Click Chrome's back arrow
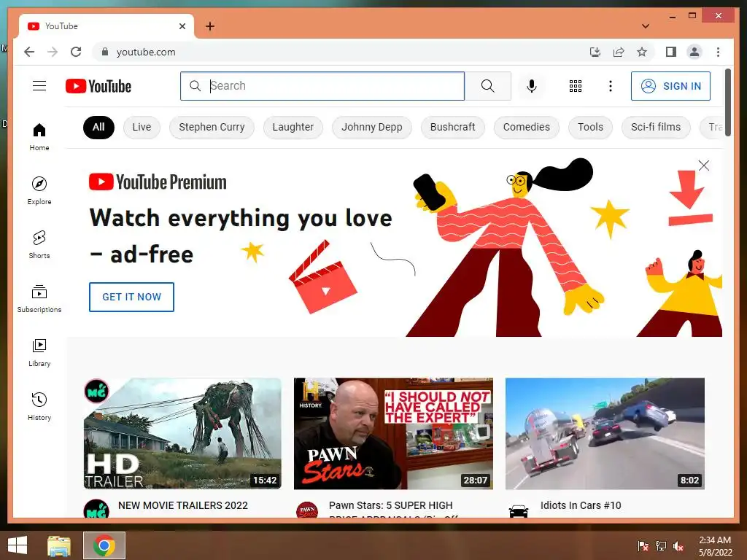The image size is (747, 560). point(29,52)
